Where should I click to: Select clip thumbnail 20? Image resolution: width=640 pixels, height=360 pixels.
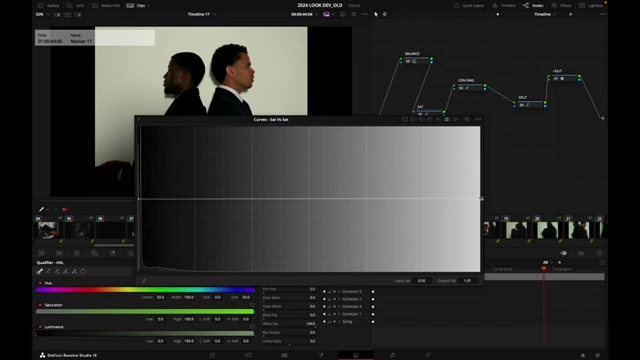point(547,230)
